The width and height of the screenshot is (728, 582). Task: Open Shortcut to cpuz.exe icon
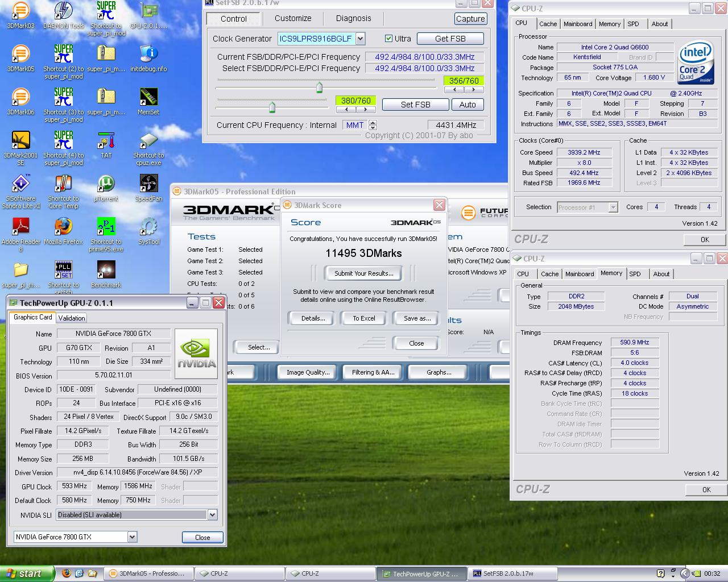click(x=148, y=148)
